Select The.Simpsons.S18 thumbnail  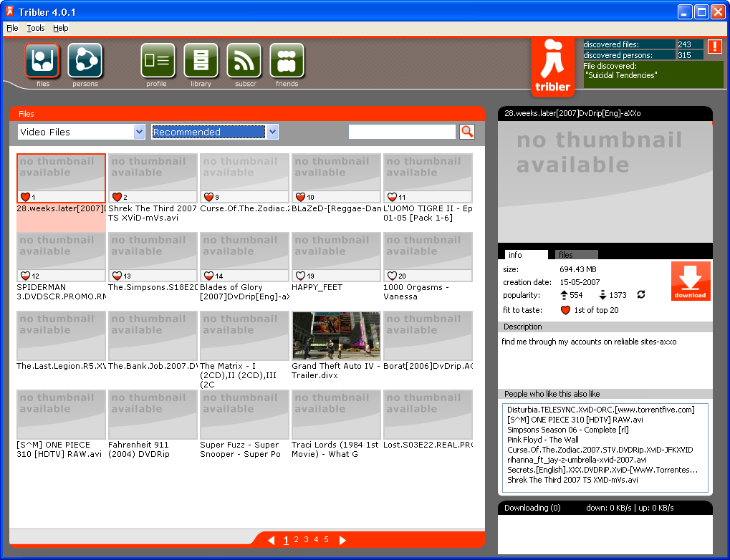tap(153, 257)
